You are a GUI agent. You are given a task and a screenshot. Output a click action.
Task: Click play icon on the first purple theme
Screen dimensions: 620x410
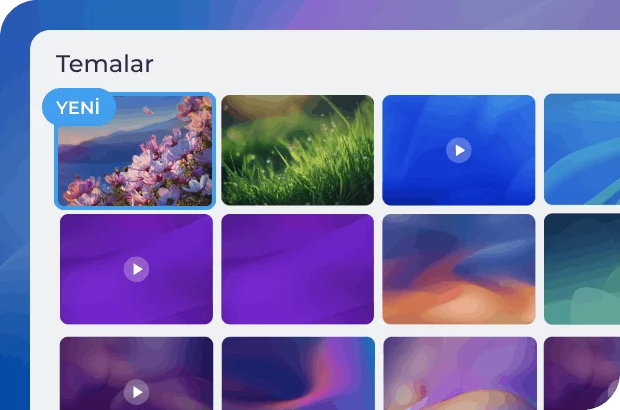[x=136, y=269]
